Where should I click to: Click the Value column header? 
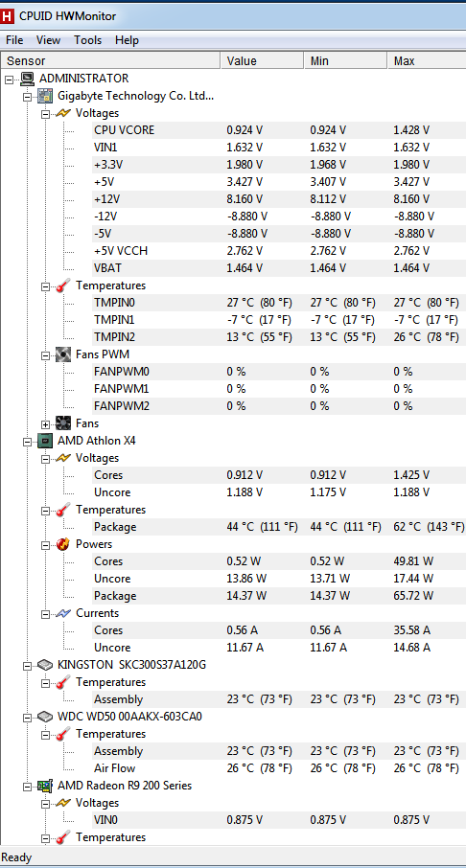coord(262,61)
